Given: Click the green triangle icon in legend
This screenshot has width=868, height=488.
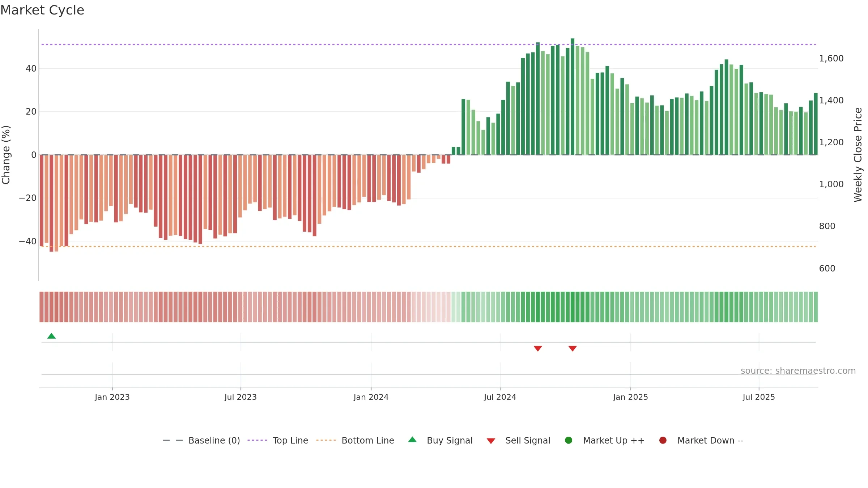Looking at the screenshot, I should tap(412, 440).
